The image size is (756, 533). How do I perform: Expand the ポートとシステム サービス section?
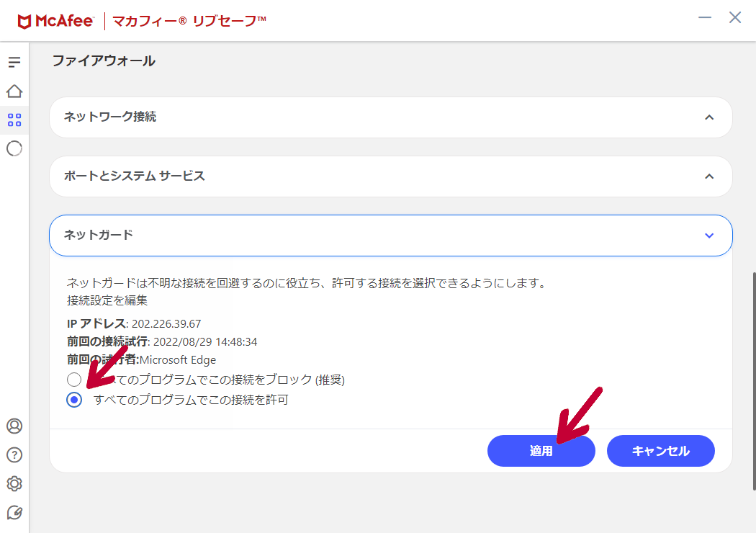click(709, 176)
